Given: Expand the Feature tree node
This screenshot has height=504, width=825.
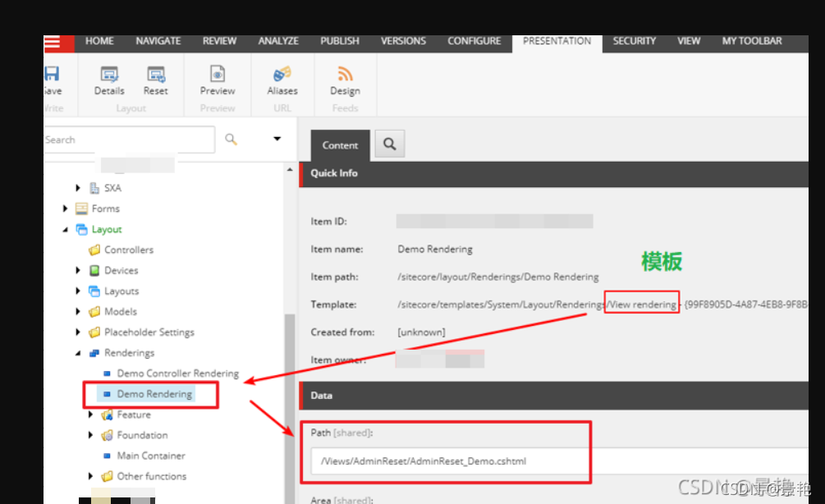Looking at the screenshot, I should pos(90,414).
